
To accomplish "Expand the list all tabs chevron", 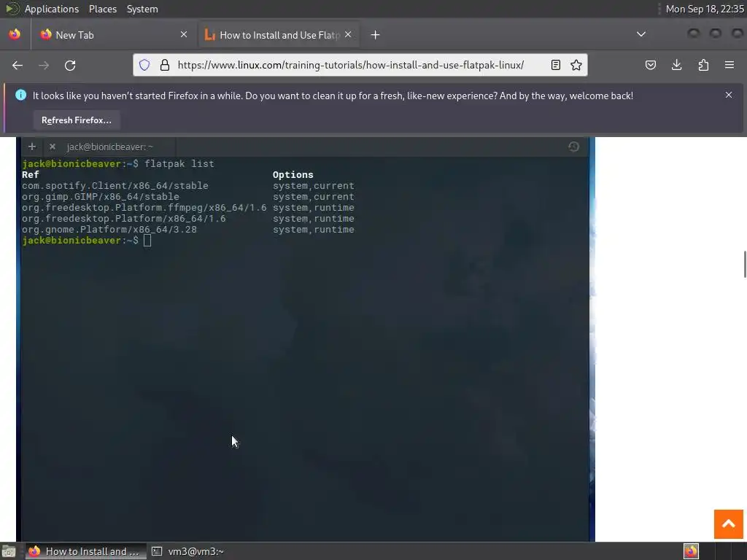I will tap(641, 34).
